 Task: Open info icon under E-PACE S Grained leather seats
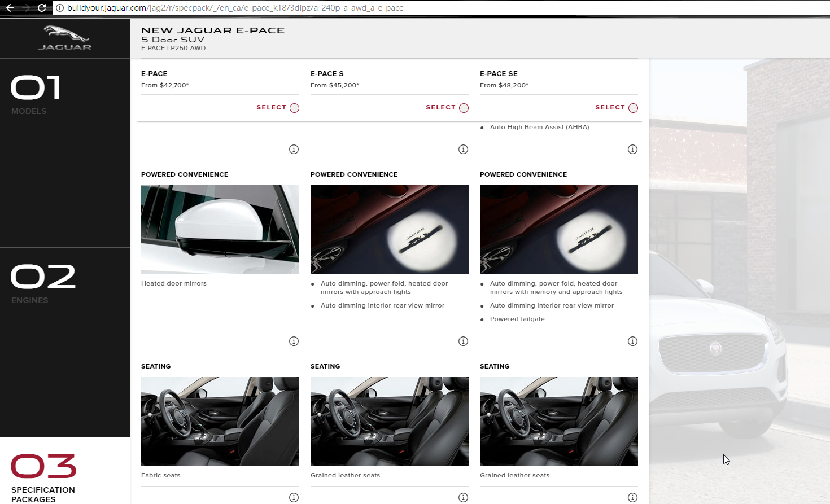463,497
